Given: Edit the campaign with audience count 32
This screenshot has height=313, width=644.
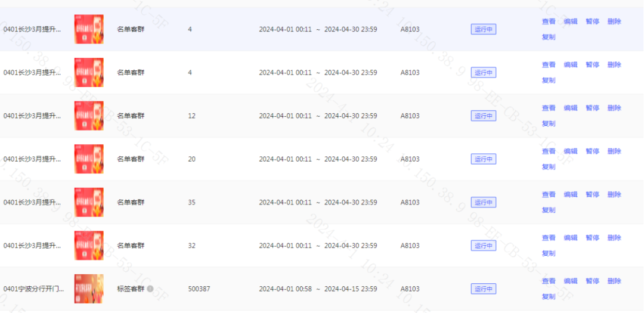Looking at the screenshot, I should click(571, 238).
